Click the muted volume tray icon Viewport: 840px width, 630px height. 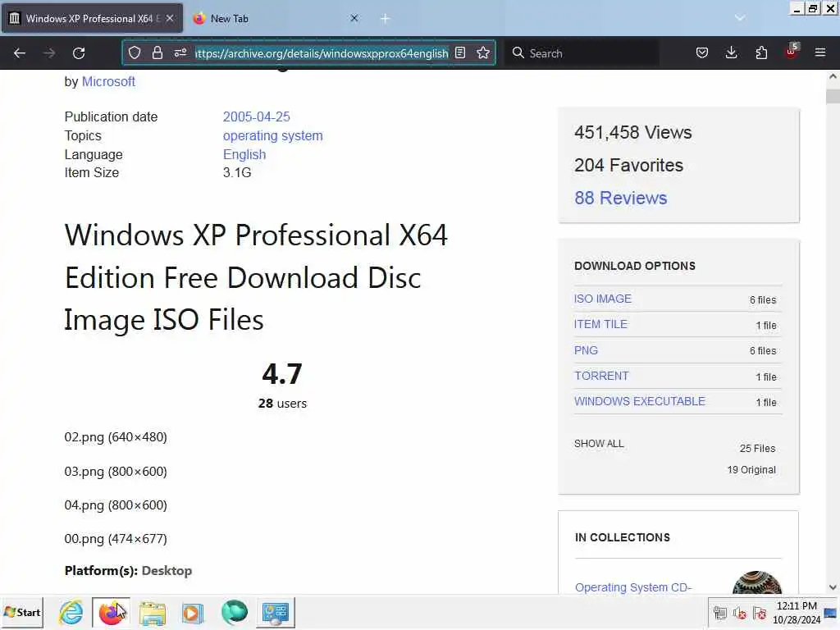coord(740,612)
